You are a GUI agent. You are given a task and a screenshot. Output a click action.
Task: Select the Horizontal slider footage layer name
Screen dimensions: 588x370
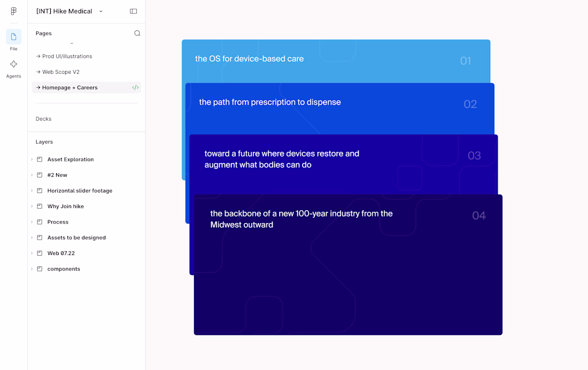[x=80, y=191]
